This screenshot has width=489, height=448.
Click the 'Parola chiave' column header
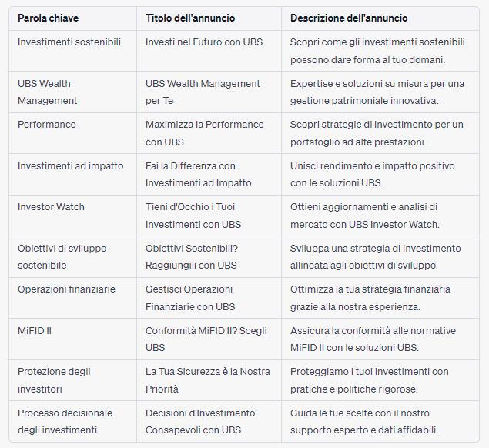click(x=48, y=18)
